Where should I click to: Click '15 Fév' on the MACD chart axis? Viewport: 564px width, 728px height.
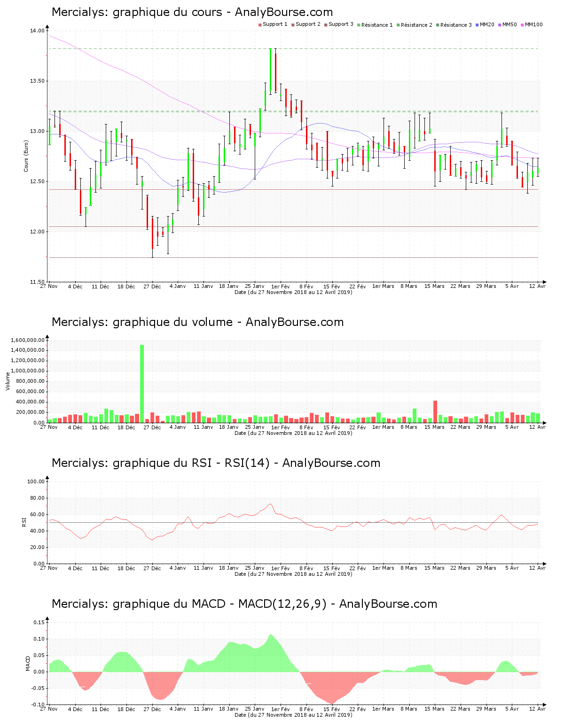tap(332, 709)
